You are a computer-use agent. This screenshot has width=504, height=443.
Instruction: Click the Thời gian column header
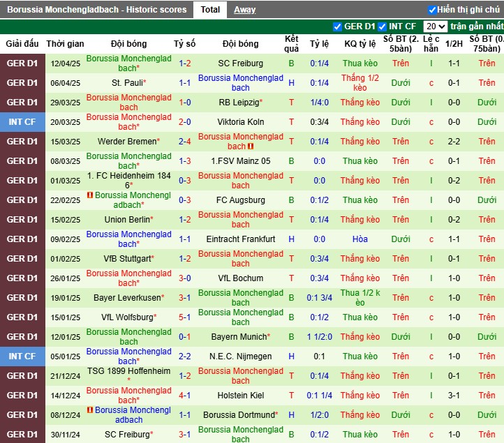(x=65, y=44)
